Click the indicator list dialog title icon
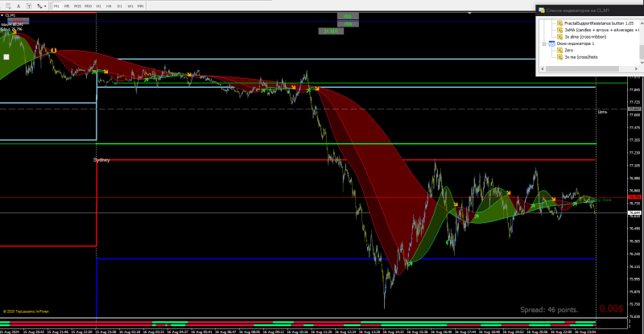Viewport: 644px width, 334px height. [542, 10]
